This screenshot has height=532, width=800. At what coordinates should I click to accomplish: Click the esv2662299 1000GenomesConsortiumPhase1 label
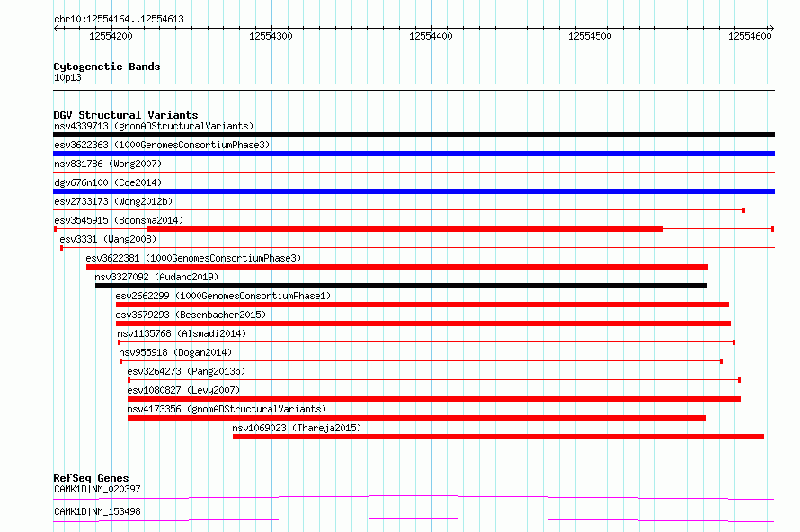tap(223, 296)
